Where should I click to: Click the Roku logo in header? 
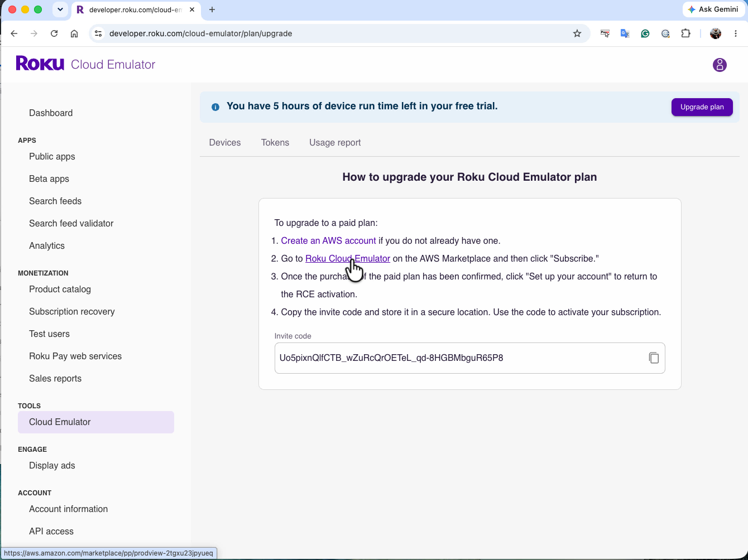click(x=40, y=63)
